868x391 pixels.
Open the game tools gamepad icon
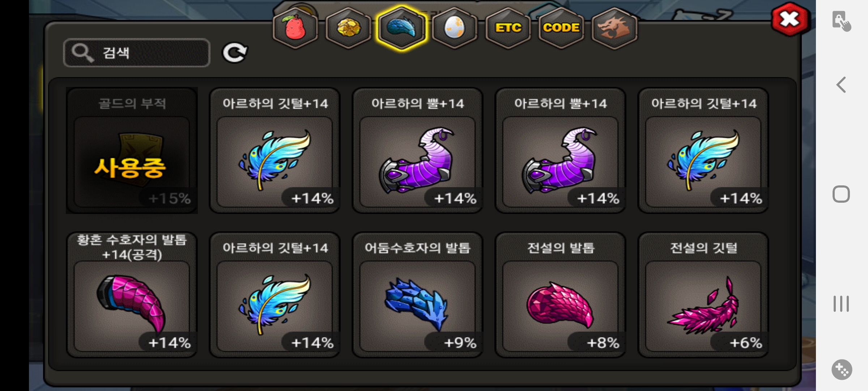[x=842, y=370]
